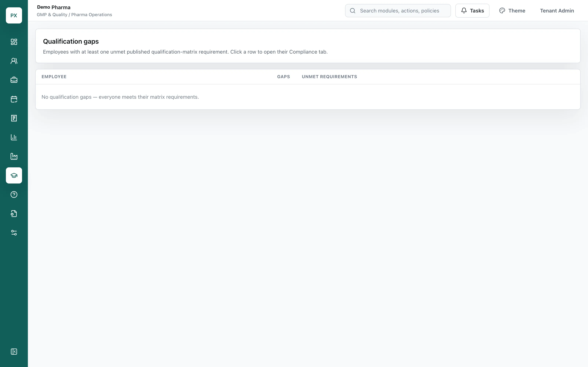
Task: Collapse the sidebar panel toggle icon
Action: click(x=14, y=351)
